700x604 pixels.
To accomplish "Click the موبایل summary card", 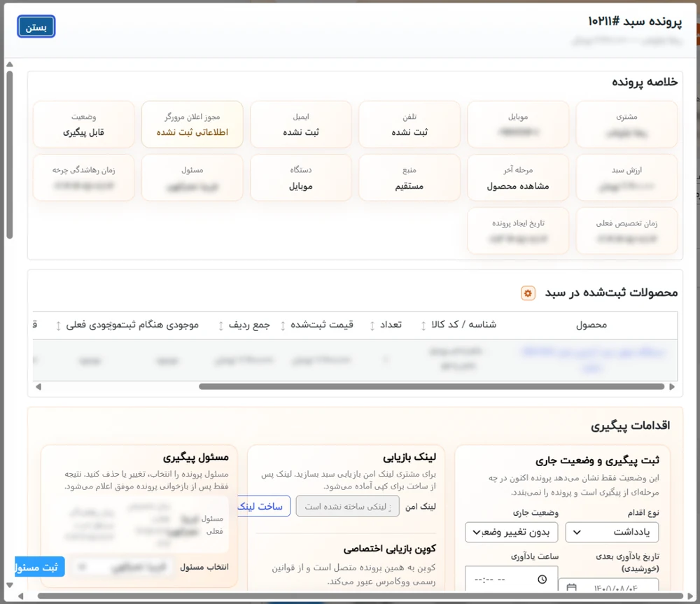I will coord(518,124).
